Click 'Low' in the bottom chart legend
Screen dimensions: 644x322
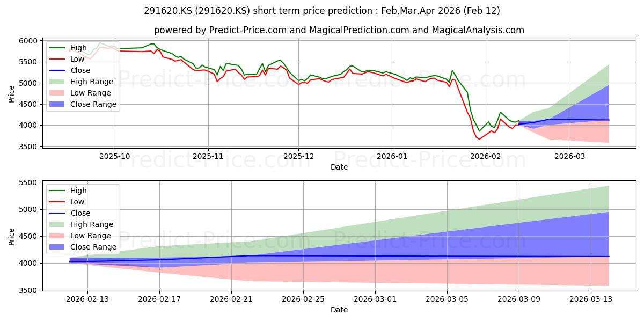tap(77, 202)
